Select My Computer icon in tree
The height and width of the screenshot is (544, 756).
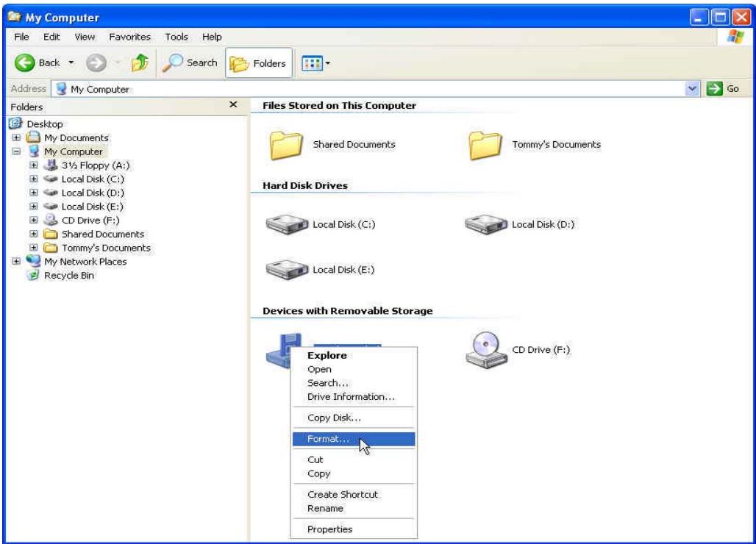[33, 151]
